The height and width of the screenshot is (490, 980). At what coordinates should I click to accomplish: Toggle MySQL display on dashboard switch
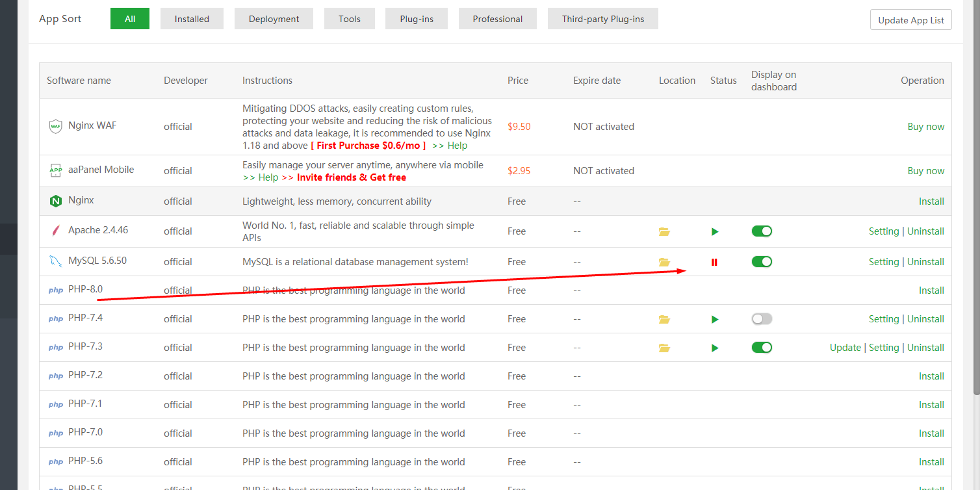coord(762,261)
